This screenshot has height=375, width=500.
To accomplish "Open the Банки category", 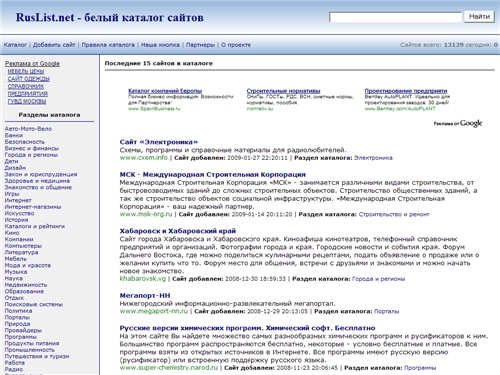I will click(14, 135).
